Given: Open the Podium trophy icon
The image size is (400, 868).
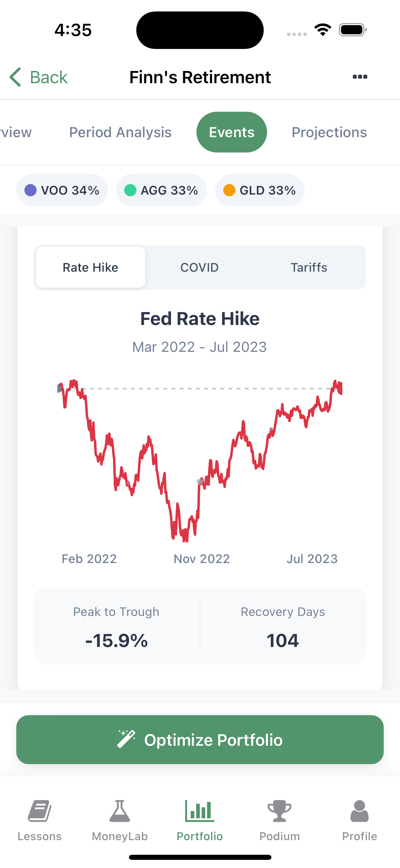Looking at the screenshot, I should (x=280, y=811).
